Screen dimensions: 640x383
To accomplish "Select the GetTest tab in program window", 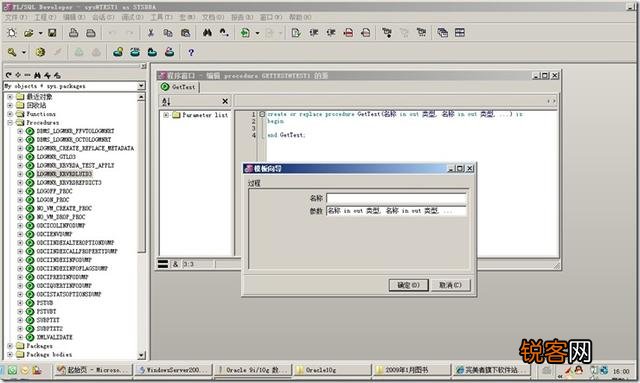I will coord(179,87).
